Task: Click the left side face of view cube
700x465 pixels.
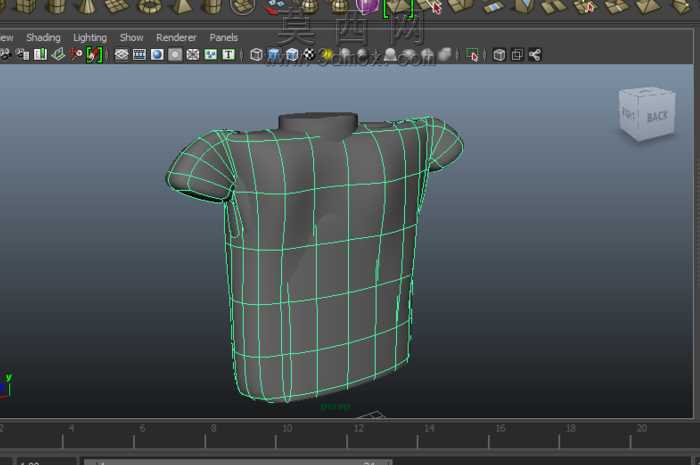Action: point(630,114)
